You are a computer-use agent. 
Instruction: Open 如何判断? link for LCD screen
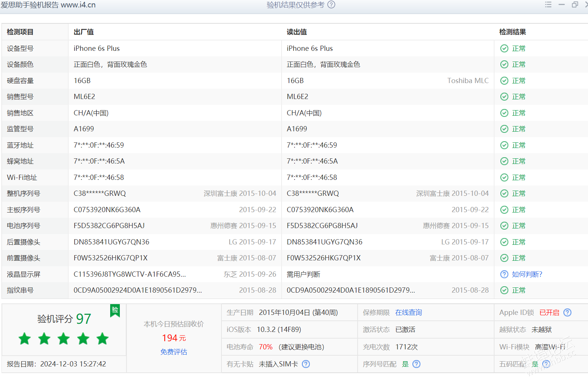click(527, 274)
